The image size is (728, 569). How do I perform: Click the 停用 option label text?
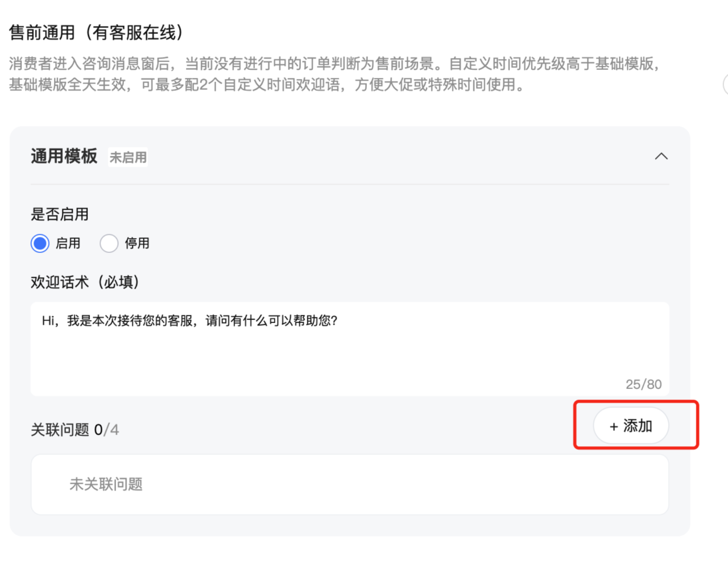[137, 243]
